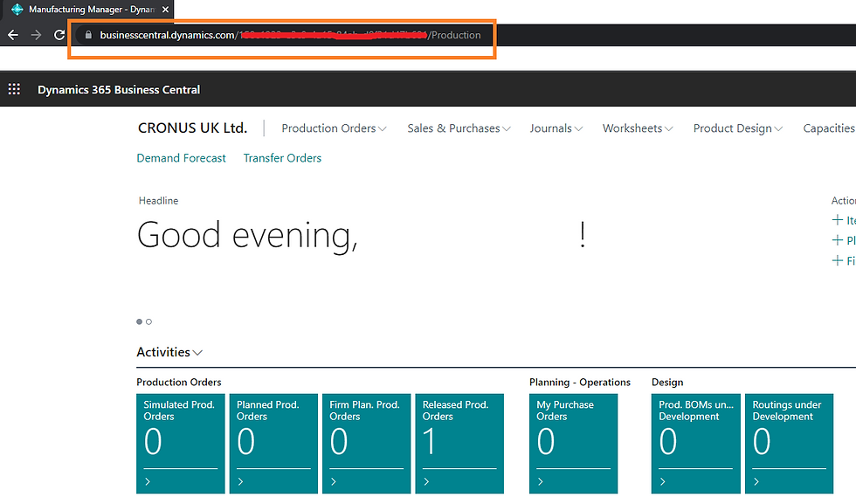The image size is (856, 504).
Task: Select the second carousel dot under Headline
Action: click(148, 321)
